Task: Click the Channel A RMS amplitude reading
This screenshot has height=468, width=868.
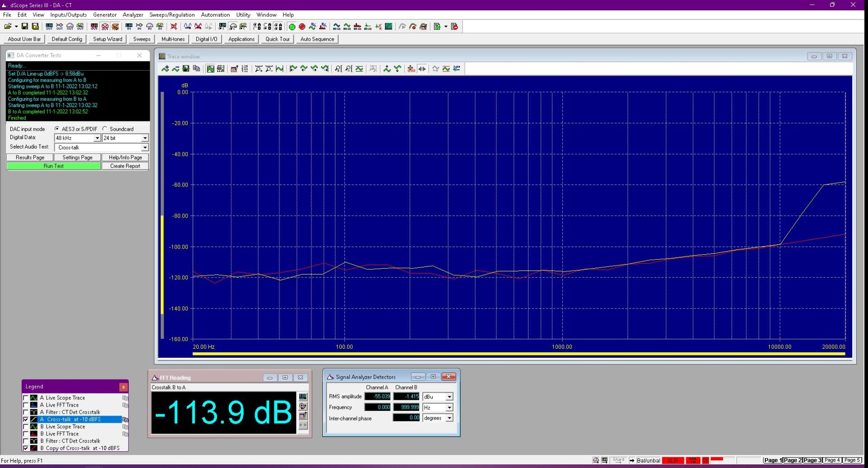Action: point(377,397)
